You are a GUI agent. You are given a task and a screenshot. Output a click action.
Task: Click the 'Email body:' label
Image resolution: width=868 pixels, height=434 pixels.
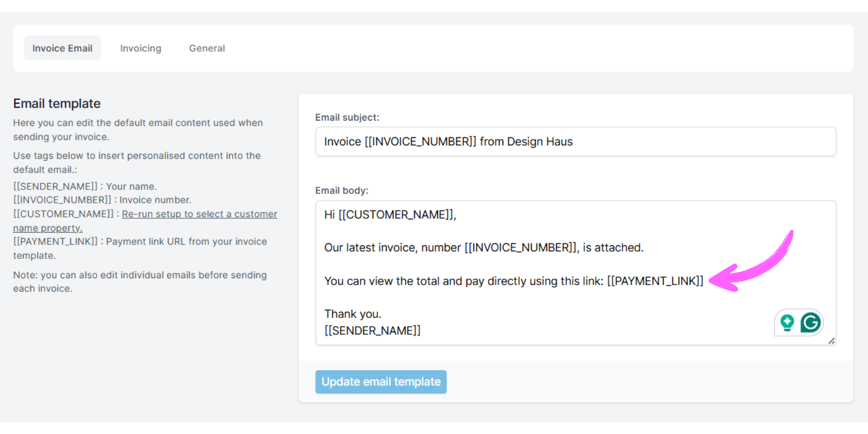point(342,190)
